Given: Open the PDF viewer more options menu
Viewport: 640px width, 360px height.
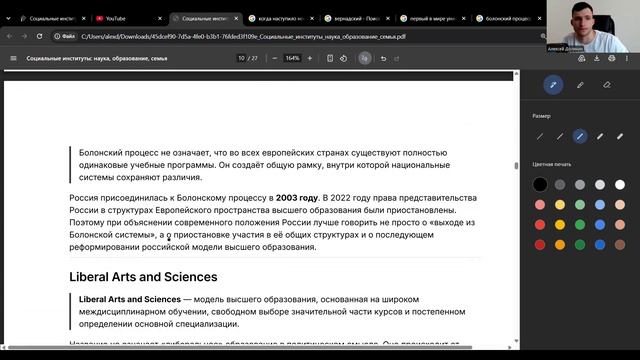Looking at the screenshot, I should (x=627, y=58).
